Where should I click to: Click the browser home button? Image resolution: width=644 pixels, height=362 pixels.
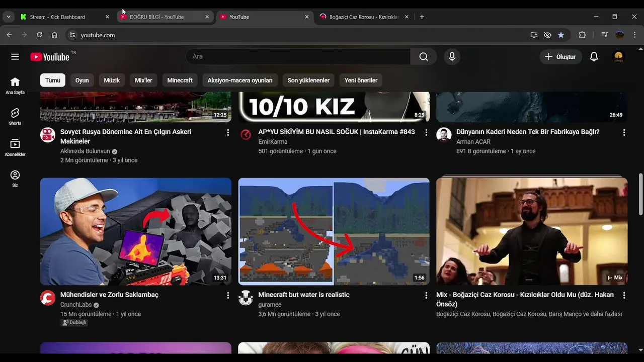54,35
